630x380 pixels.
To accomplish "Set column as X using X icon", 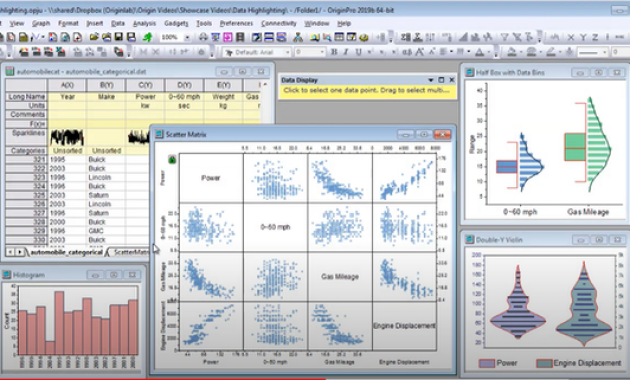I will (571, 37).
